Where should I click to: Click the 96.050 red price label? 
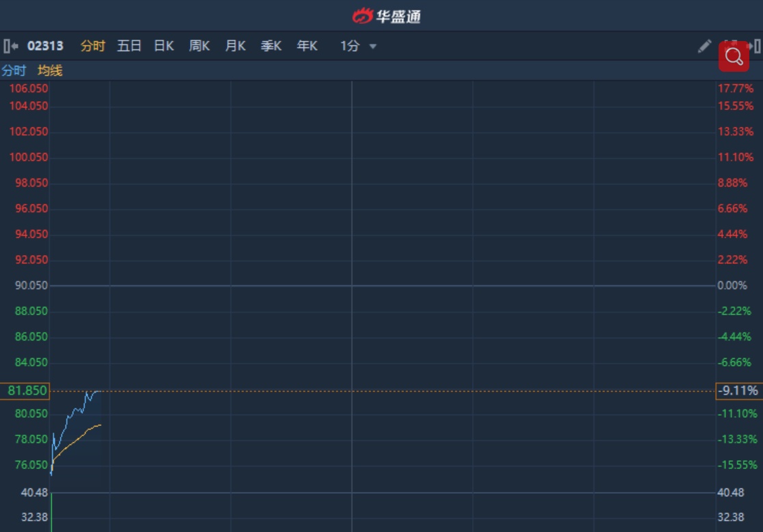pos(31,209)
